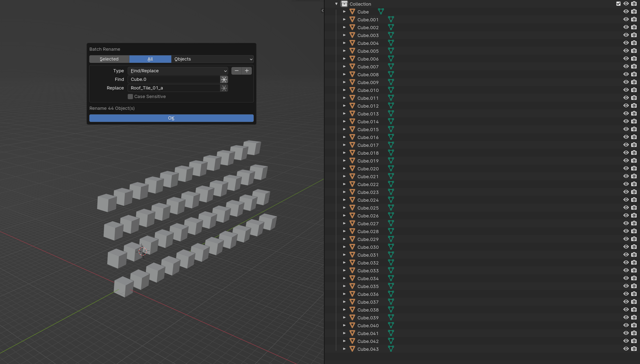Disable render camera icon for Collection
Screen dimensions: 640x364
pos(634,4)
